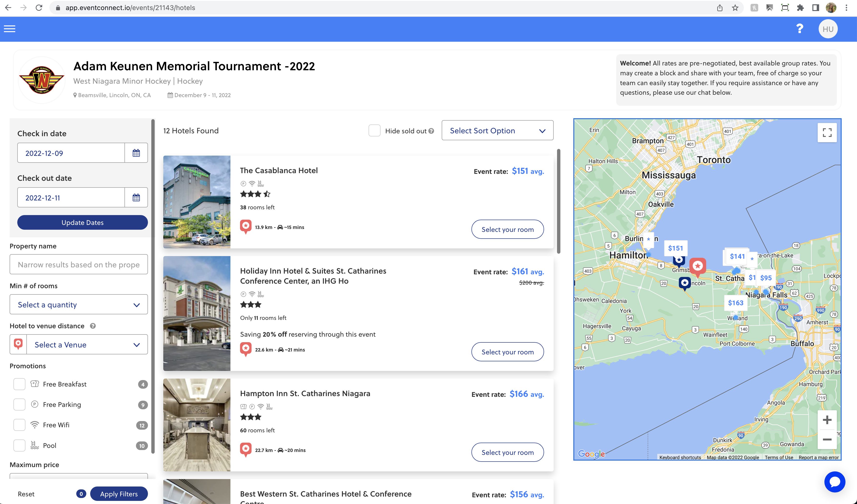This screenshot has width=857, height=504.
Task: Zoom out on the map
Action: [x=827, y=440]
